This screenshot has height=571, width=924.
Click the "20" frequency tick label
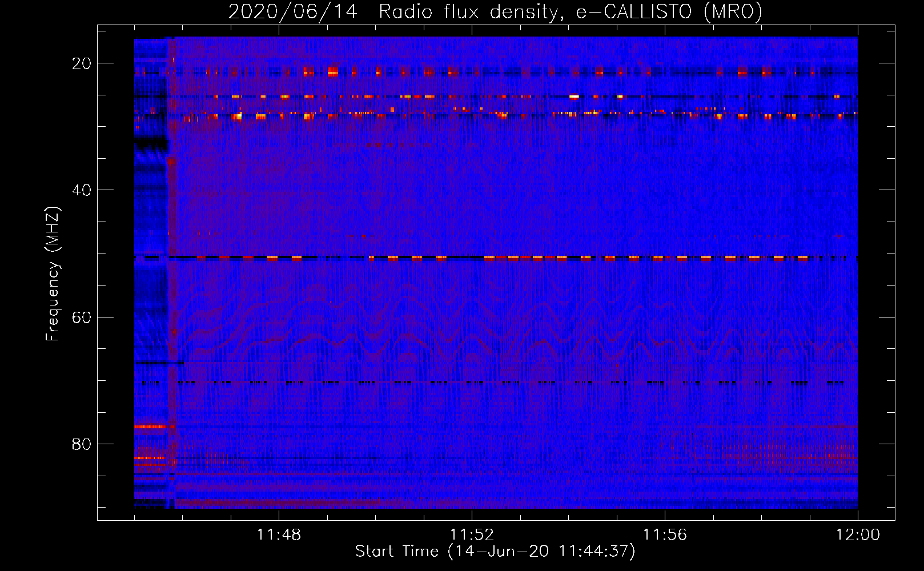[82, 63]
